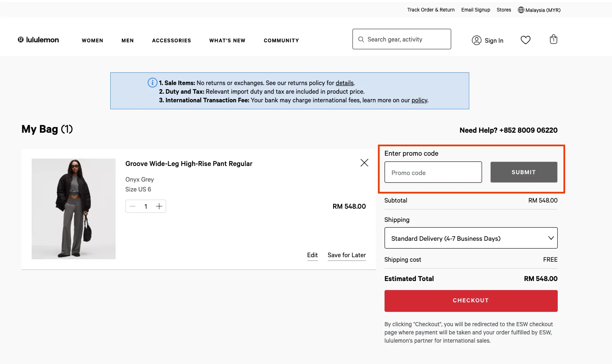Viewport: 612px width, 364px height.
Task: Click the Sign In account icon
Action: 477,40
